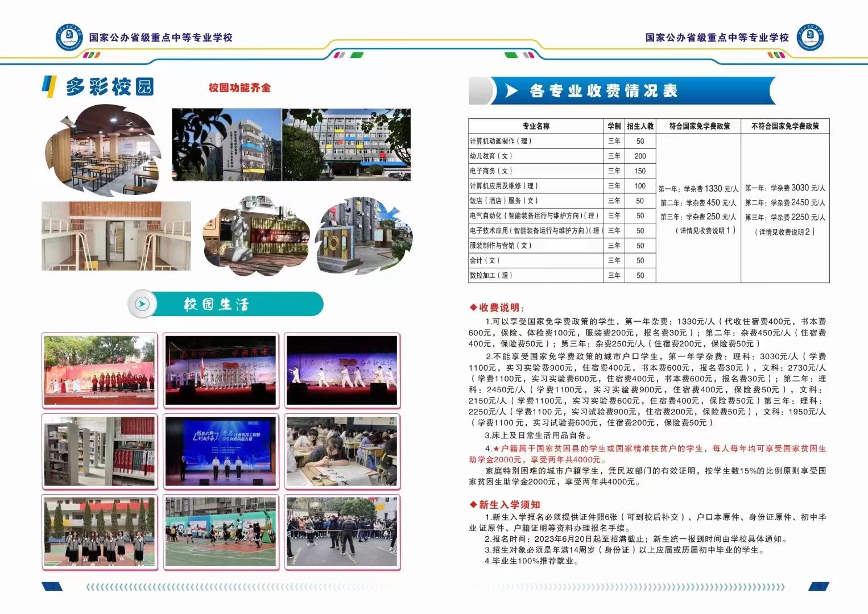The image size is (868, 614).
Task: Click the 专业名称 table column header
Action: pyautogui.click(x=536, y=126)
